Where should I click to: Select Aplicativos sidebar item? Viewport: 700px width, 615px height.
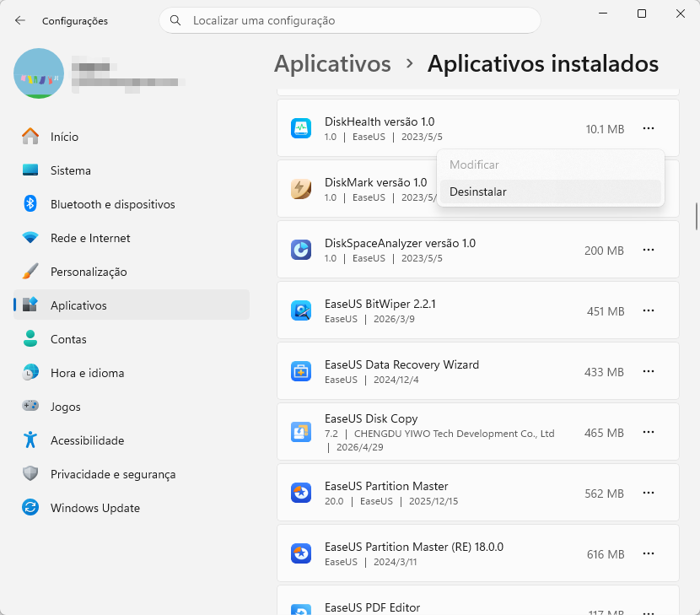[132, 305]
